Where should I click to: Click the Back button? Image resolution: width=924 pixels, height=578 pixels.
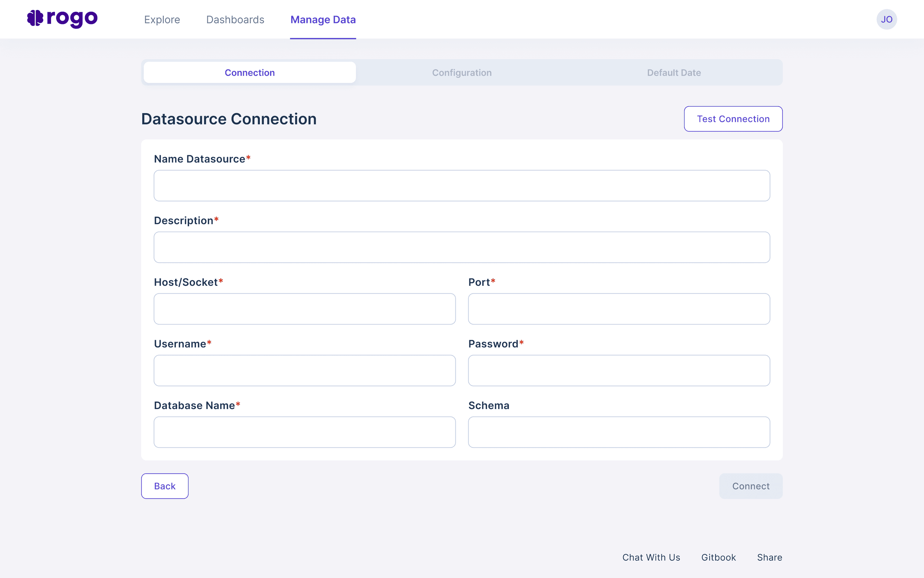[164, 486]
